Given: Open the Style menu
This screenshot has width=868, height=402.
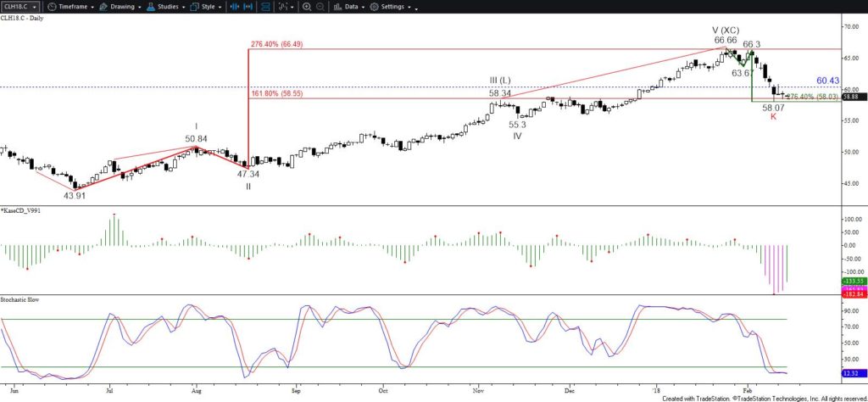Looking at the screenshot, I should tap(206, 7).
